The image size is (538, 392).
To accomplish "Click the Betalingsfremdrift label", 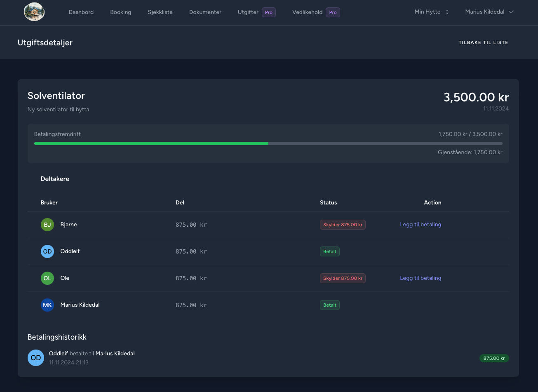I will (58, 134).
